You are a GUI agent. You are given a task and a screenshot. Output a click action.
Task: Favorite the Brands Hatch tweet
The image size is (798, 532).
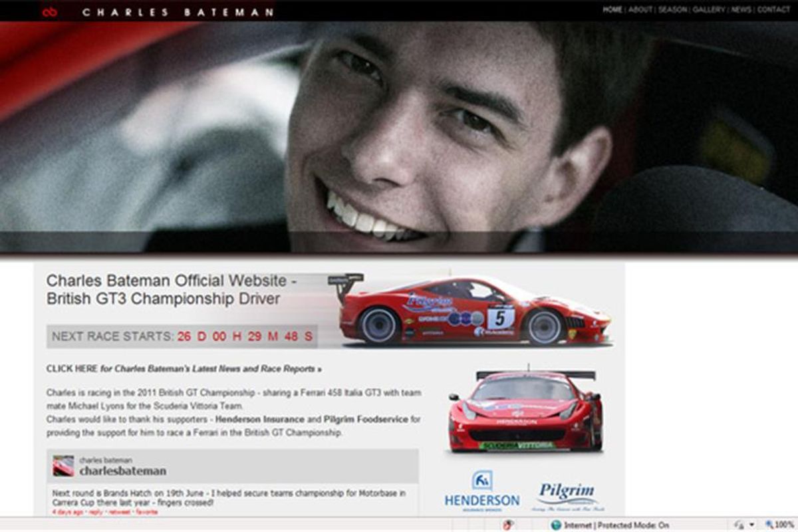pos(145,512)
